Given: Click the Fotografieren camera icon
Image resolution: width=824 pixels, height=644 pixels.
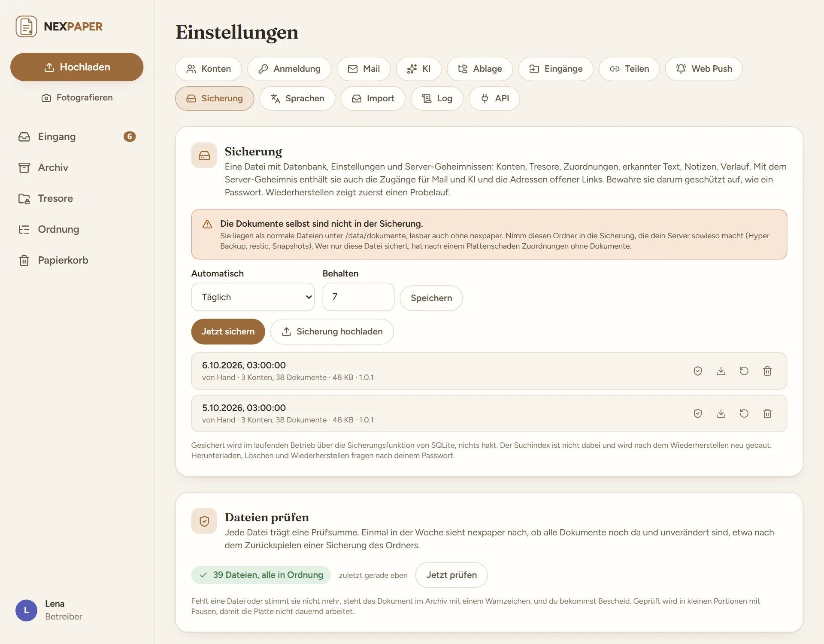Looking at the screenshot, I should pos(46,98).
